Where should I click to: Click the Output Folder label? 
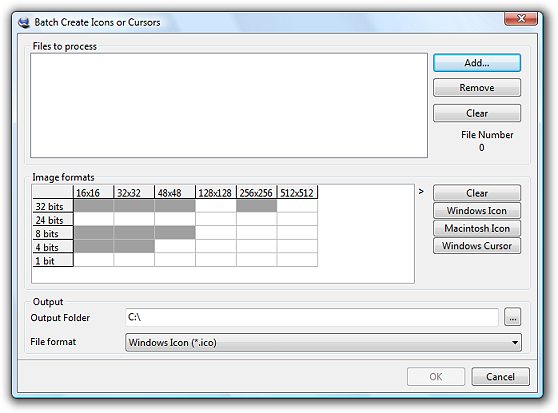(60, 318)
